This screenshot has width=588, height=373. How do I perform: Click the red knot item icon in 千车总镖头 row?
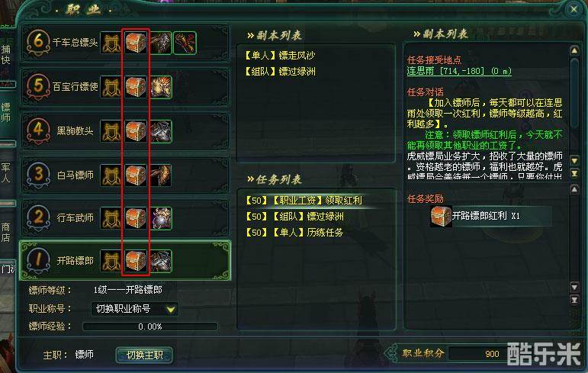[x=185, y=43]
